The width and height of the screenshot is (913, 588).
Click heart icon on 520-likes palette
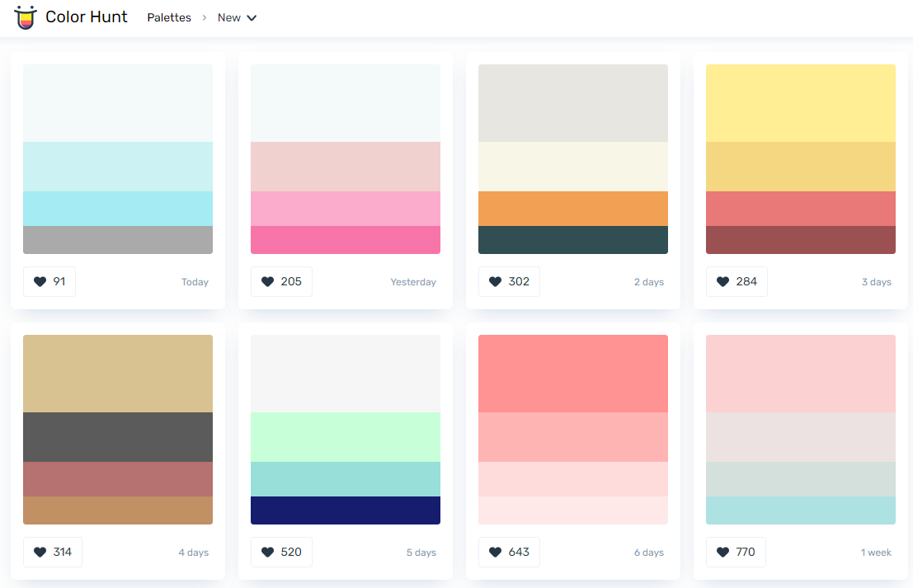click(x=267, y=553)
